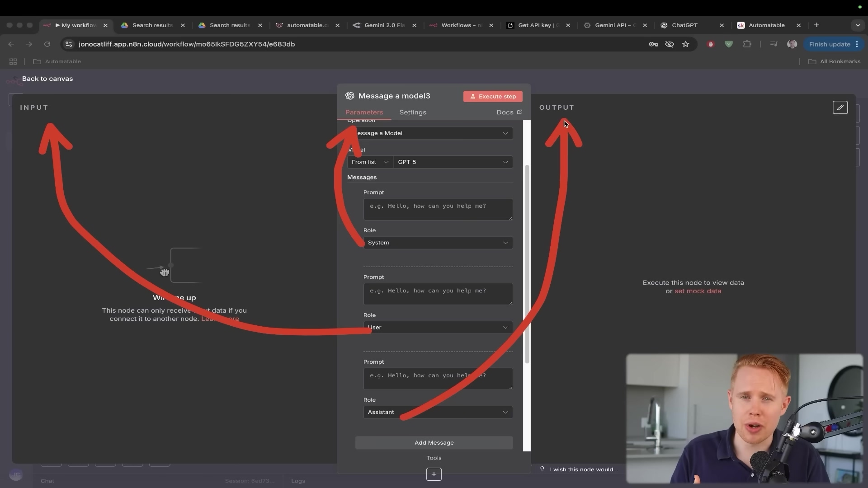
Task: Click the lightbulb feedback icon
Action: point(542,469)
